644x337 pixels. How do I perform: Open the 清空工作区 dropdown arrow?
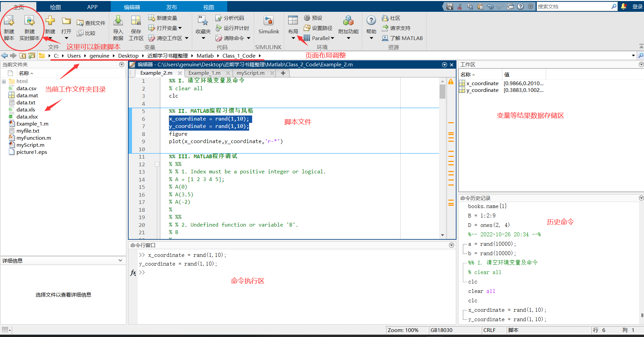187,38
